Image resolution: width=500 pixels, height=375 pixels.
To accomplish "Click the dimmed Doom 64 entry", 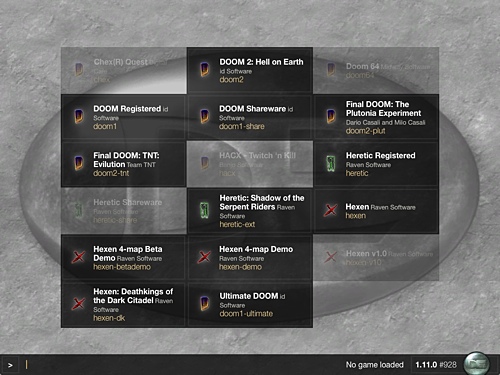I will 376,70.
